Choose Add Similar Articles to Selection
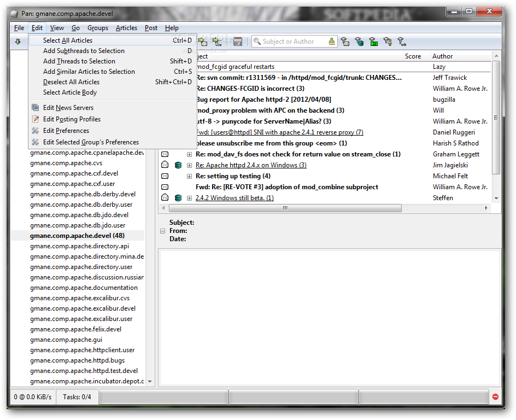 112,72
